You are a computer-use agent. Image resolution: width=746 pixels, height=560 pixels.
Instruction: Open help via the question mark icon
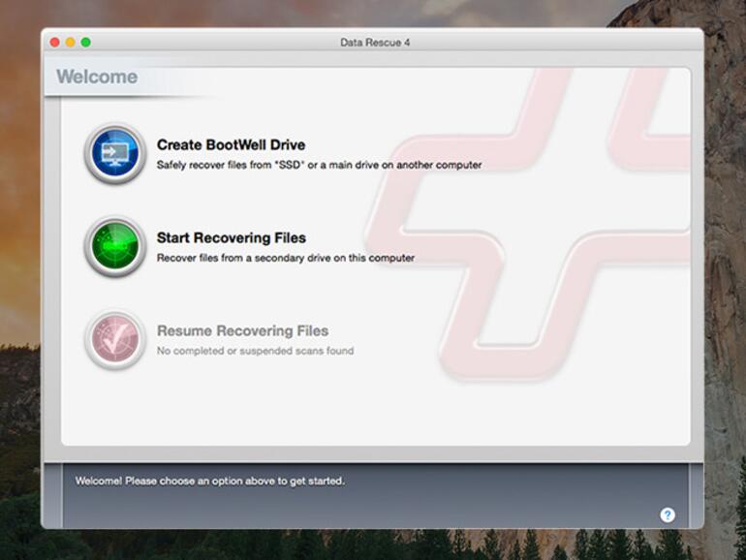pyautogui.click(x=667, y=514)
